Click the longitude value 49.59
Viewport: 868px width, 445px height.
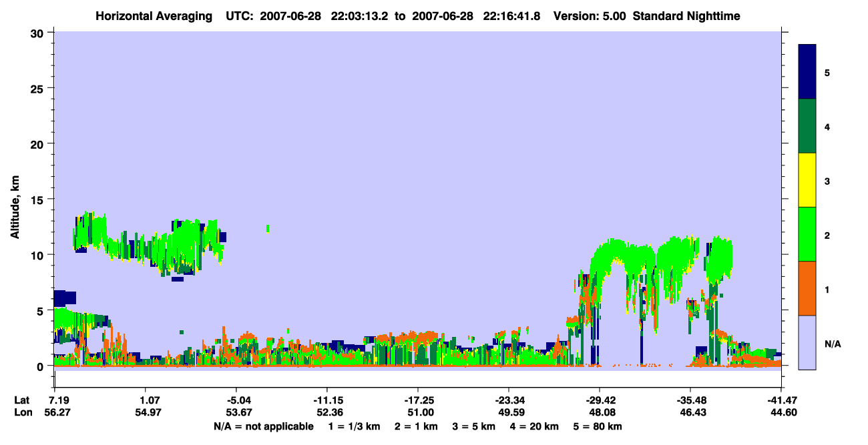coord(512,413)
